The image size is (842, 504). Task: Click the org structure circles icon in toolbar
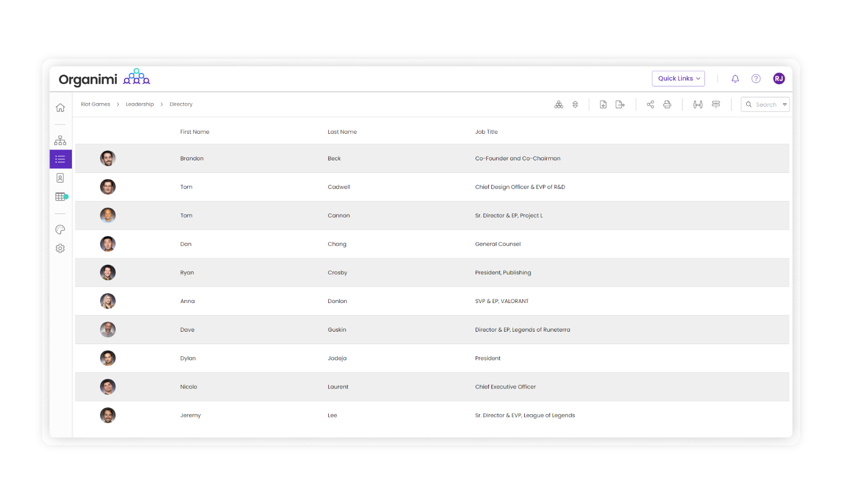coord(559,105)
